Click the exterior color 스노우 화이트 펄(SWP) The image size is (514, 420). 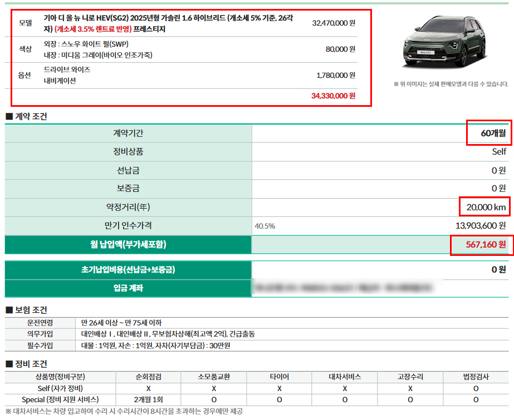click(95, 44)
